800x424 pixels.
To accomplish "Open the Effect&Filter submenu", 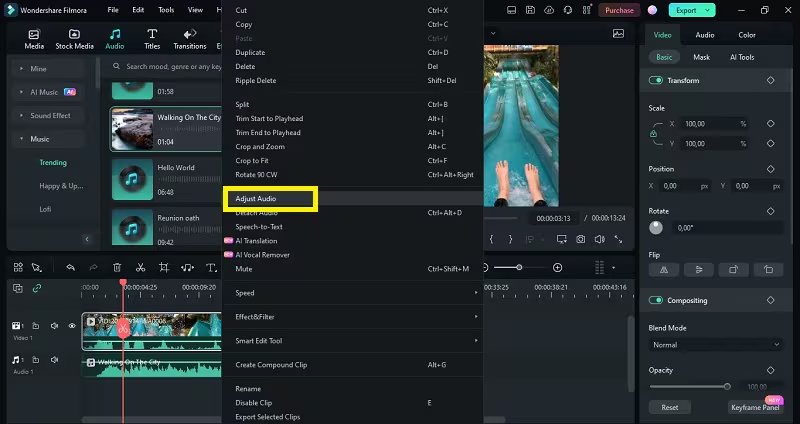I will 353,317.
